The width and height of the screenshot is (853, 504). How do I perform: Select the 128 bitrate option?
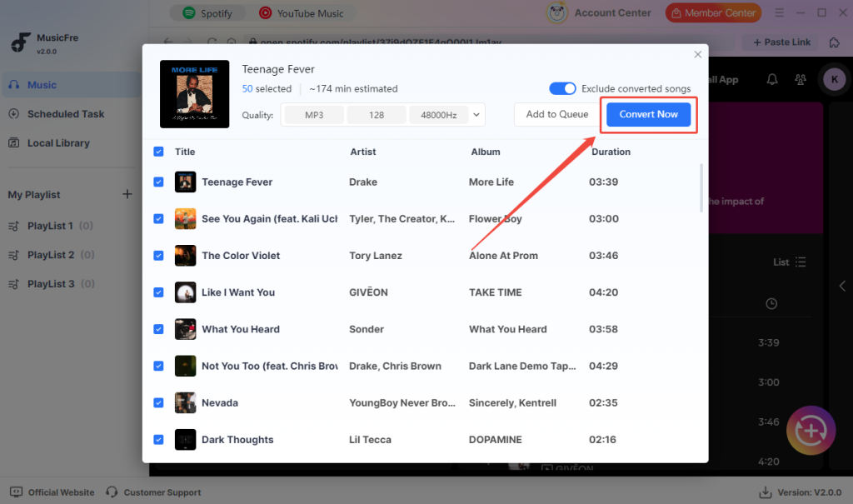[x=377, y=115]
